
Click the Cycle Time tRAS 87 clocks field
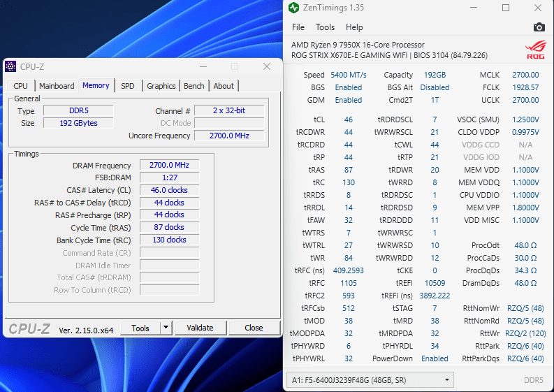pos(169,227)
